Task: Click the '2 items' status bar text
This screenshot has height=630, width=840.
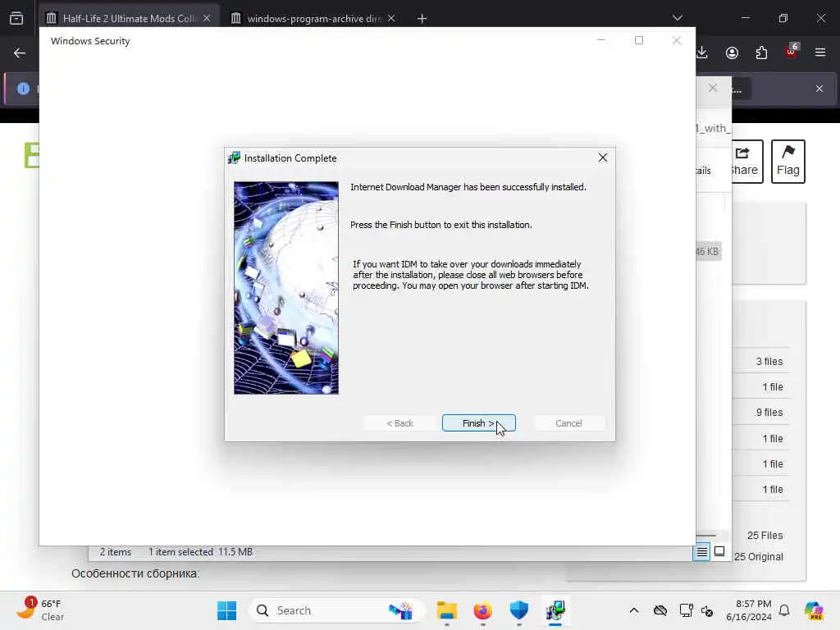Action: (116, 552)
